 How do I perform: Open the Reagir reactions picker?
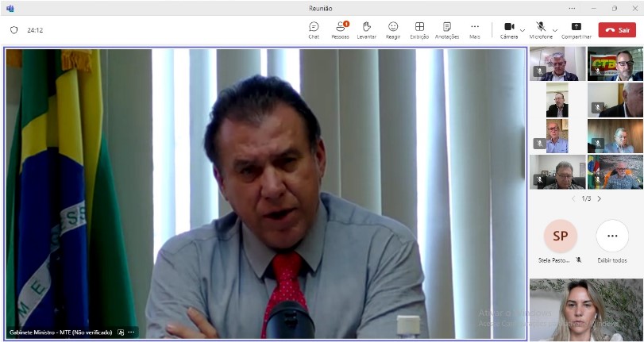click(x=393, y=29)
